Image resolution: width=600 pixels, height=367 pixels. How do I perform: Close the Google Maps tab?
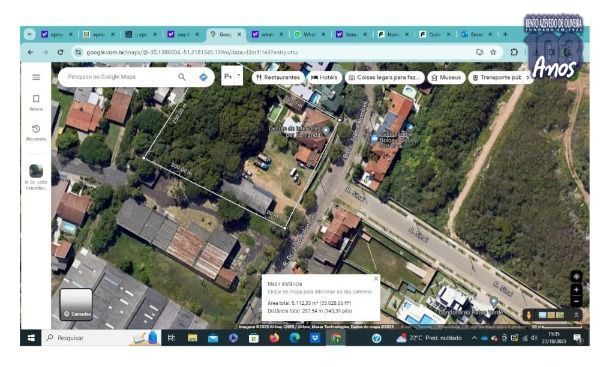[239, 34]
